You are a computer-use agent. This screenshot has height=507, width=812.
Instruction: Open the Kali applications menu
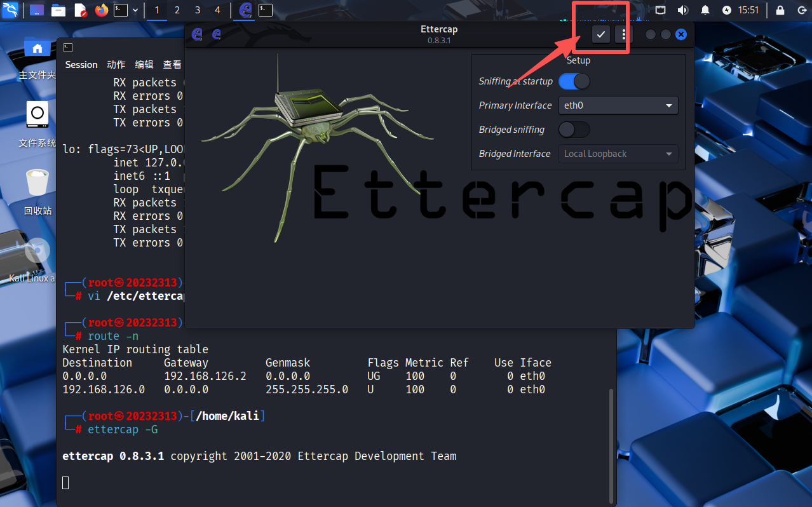pos(10,10)
